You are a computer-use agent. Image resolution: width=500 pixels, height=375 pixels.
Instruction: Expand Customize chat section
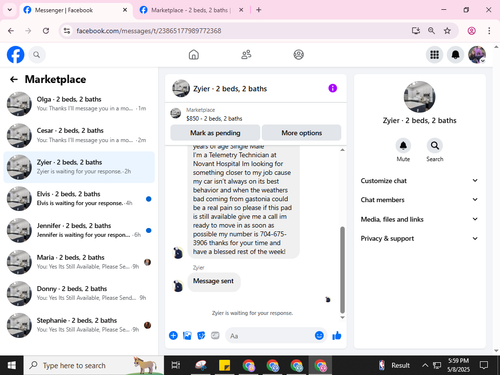click(x=419, y=181)
